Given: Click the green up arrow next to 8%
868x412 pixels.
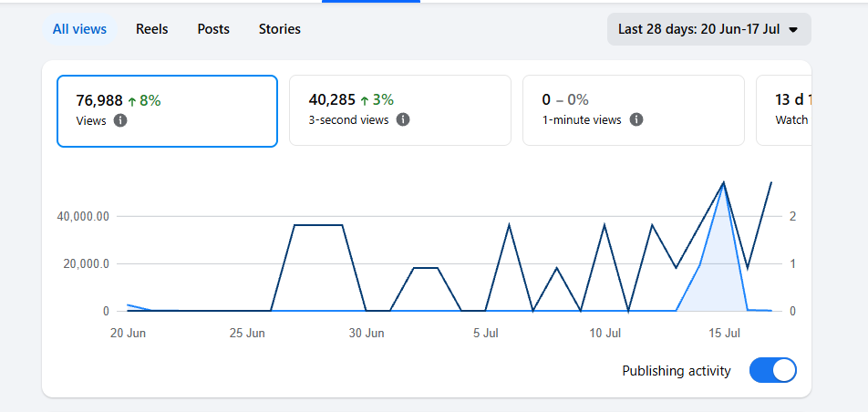Looking at the screenshot, I should tap(131, 101).
